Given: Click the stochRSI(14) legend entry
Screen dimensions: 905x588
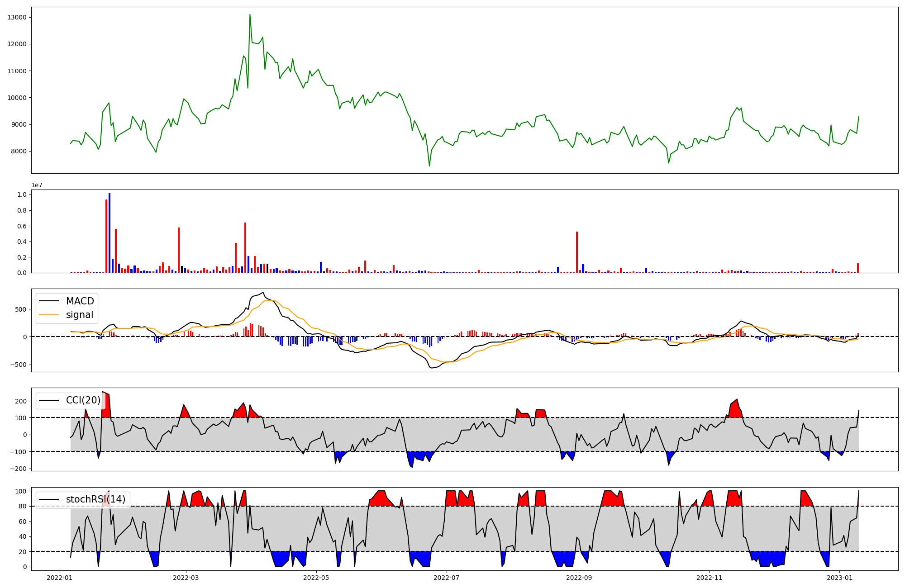Looking at the screenshot, I should 95,499.
